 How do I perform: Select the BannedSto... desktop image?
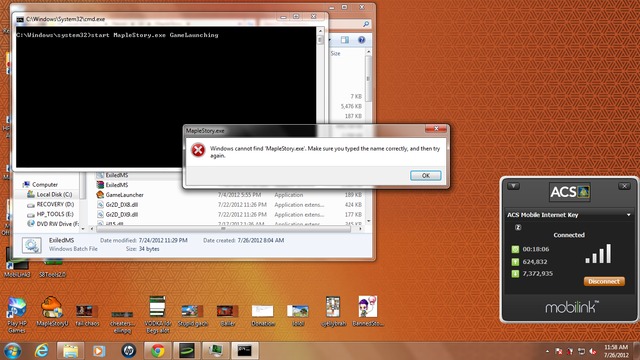[x=368, y=312]
